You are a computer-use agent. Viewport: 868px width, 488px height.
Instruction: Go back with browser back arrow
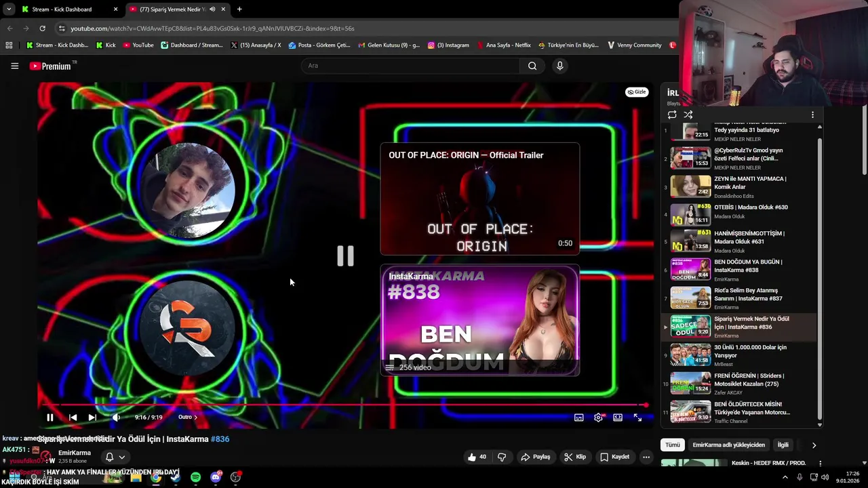9,28
